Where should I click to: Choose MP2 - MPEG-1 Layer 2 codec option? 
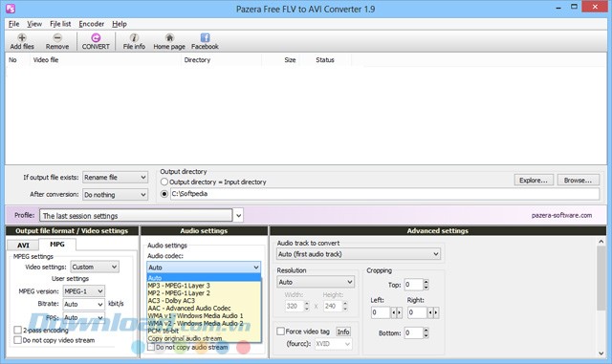(204, 293)
